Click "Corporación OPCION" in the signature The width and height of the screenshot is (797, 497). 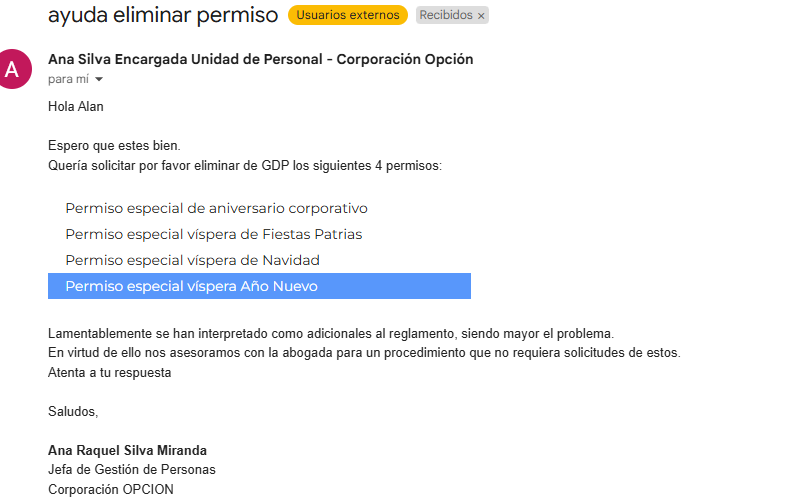110,490
